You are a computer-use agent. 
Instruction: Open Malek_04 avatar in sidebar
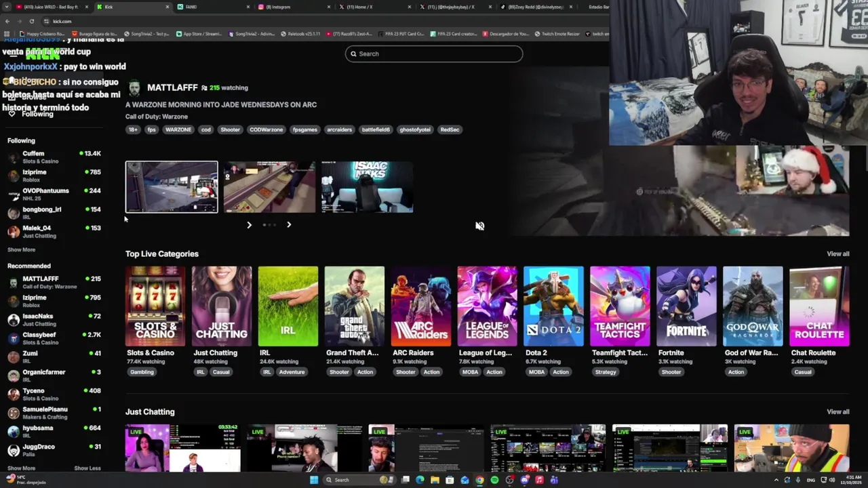tap(13, 232)
